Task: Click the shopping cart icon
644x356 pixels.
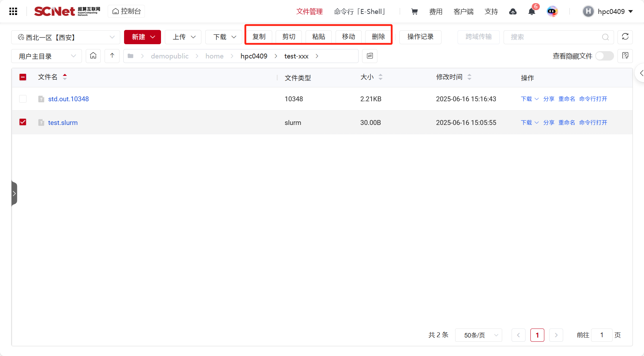Action: coord(414,11)
